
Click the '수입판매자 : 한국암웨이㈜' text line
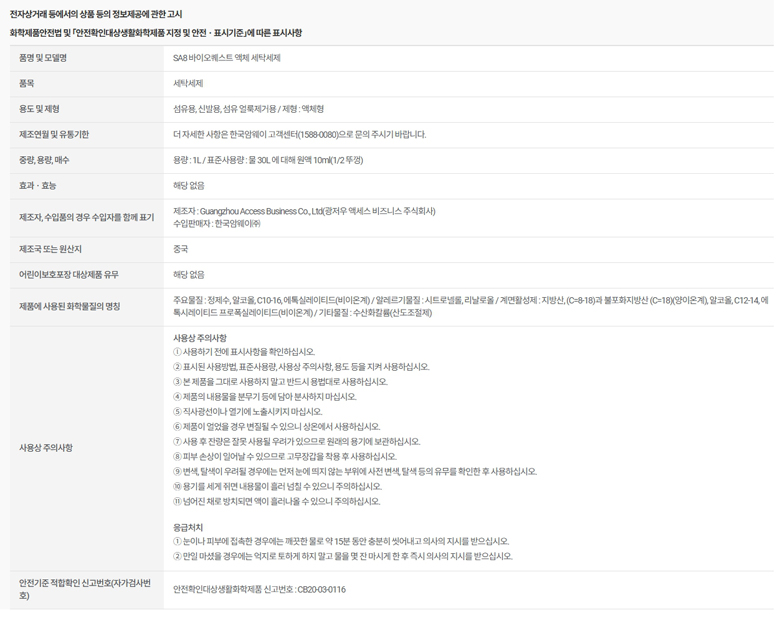pos(217,224)
